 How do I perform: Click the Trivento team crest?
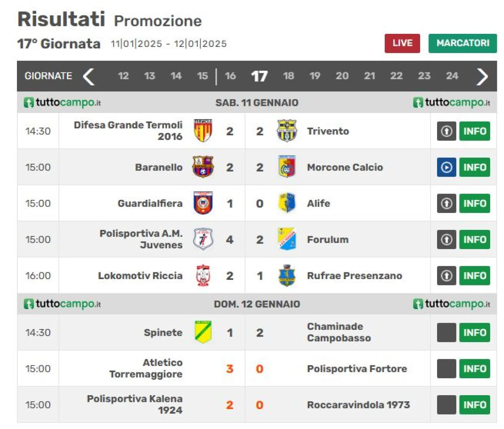(x=287, y=131)
